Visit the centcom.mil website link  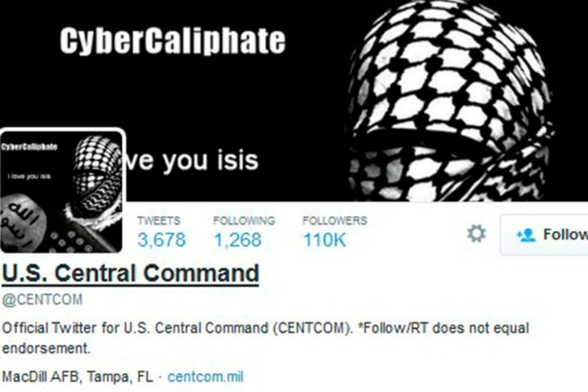point(205,376)
